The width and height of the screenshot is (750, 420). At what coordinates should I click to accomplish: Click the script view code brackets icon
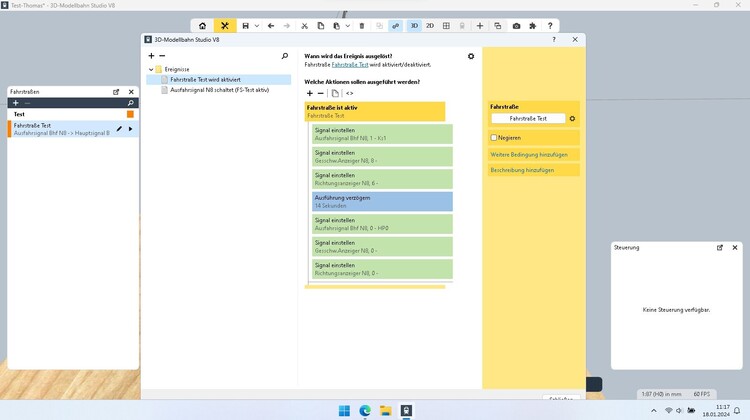click(349, 93)
